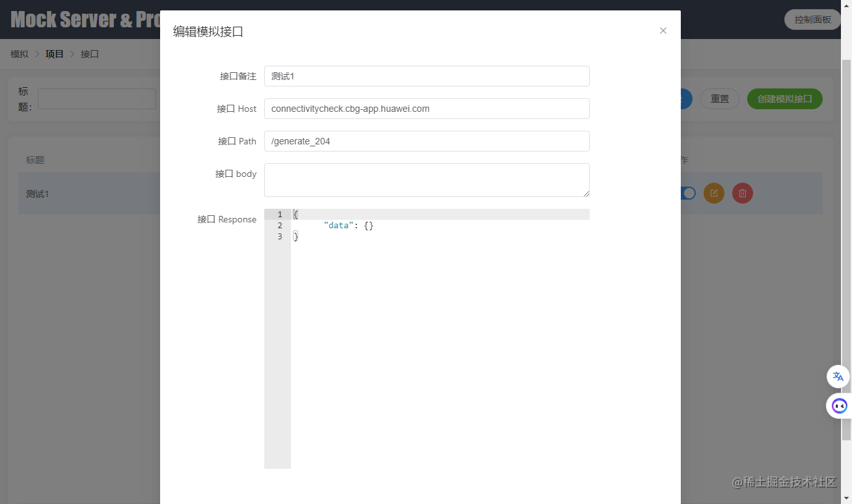Click line 2 of the Response editor
The width and height of the screenshot is (852, 504).
(440, 226)
